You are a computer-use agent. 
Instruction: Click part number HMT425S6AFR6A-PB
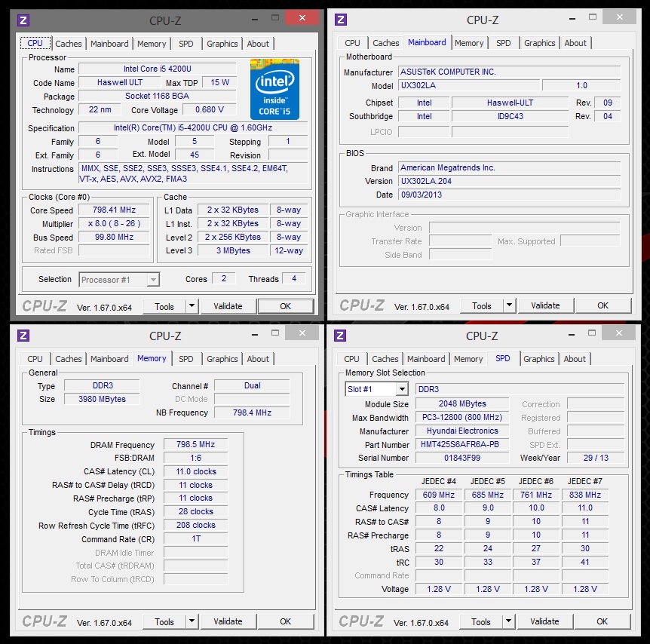coord(462,444)
